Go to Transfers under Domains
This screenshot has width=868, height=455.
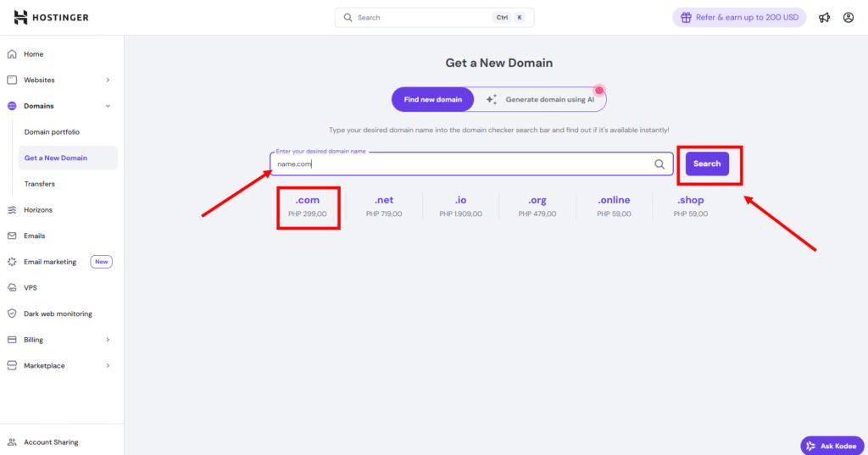point(40,184)
